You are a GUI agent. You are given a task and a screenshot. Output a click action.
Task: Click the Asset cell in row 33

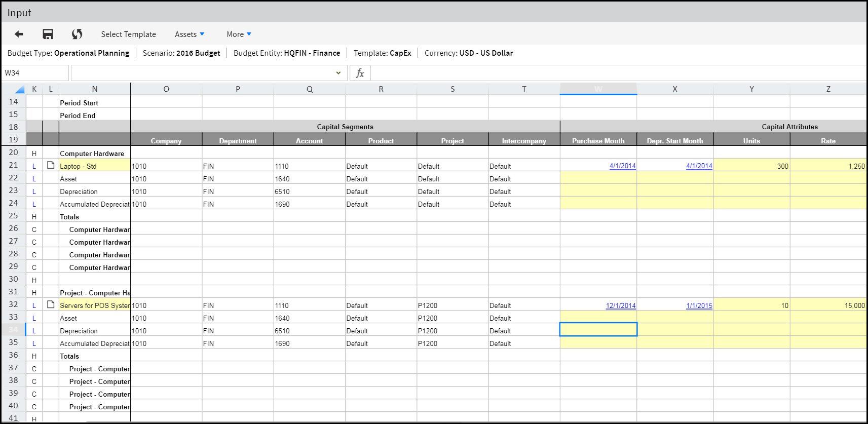point(95,318)
